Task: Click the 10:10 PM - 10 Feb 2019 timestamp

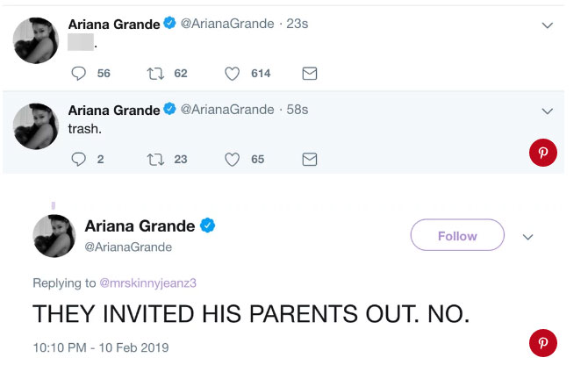Action: point(100,348)
